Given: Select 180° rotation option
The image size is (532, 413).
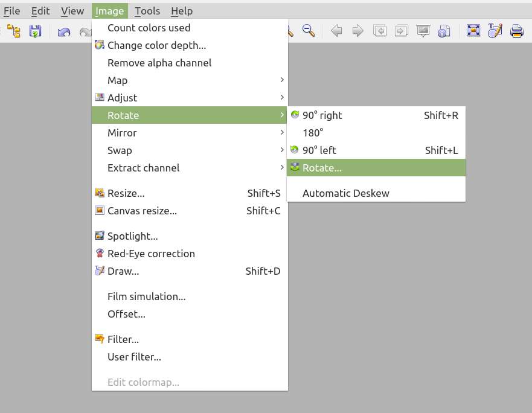Looking at the screenshot, I should (376, 133).
